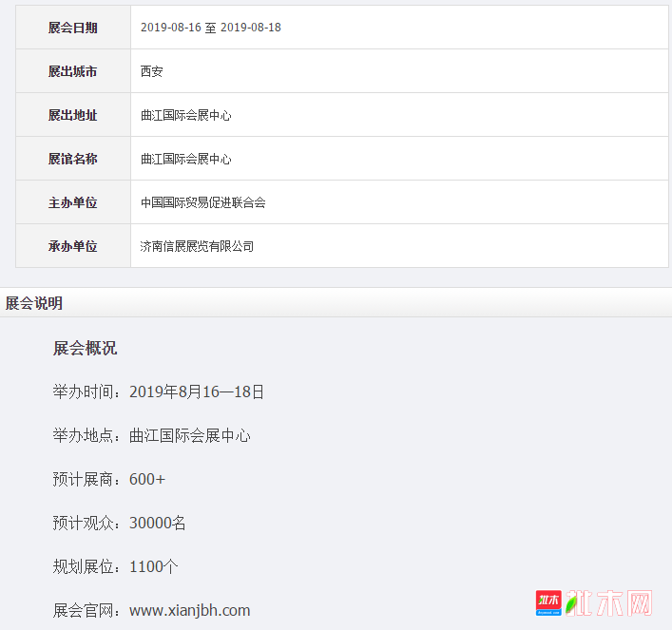Click the 展出地址 label cell

[x=73, y=115]
